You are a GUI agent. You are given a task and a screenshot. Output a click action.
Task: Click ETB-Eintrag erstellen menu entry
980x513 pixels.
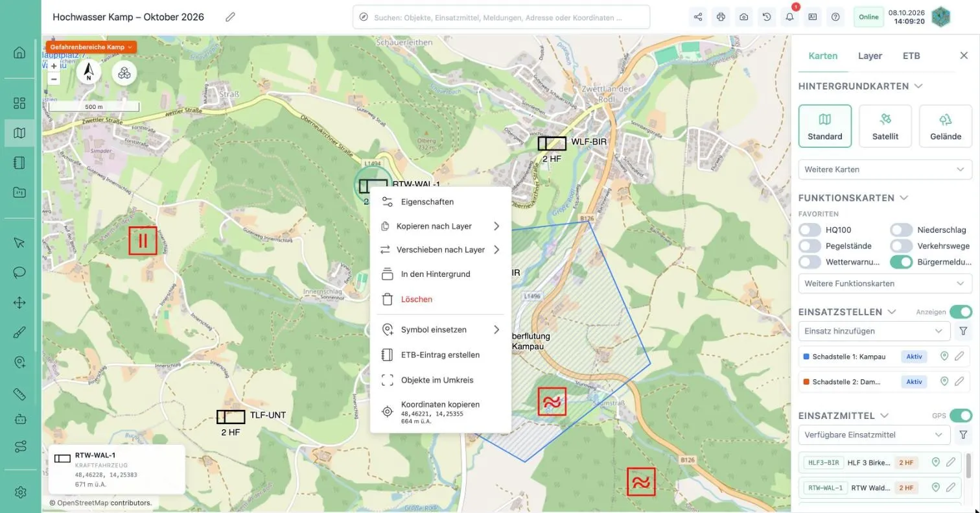[441, 355]
